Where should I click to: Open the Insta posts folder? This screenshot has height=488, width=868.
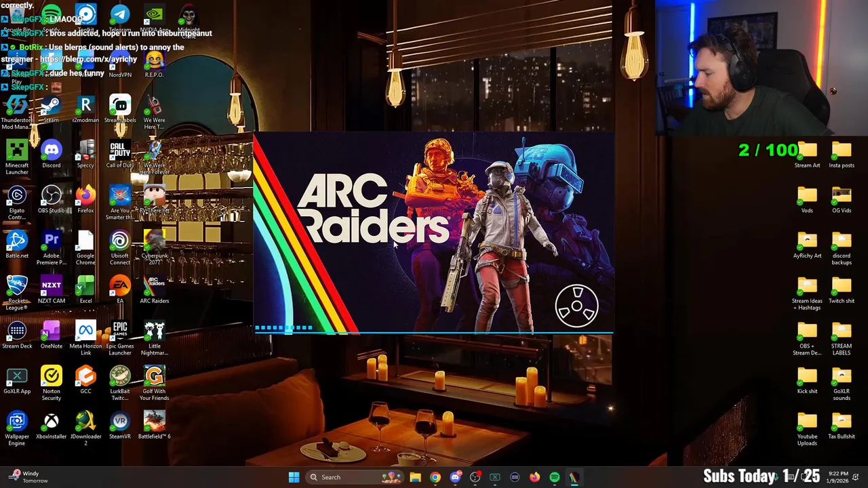coord(842,155)
